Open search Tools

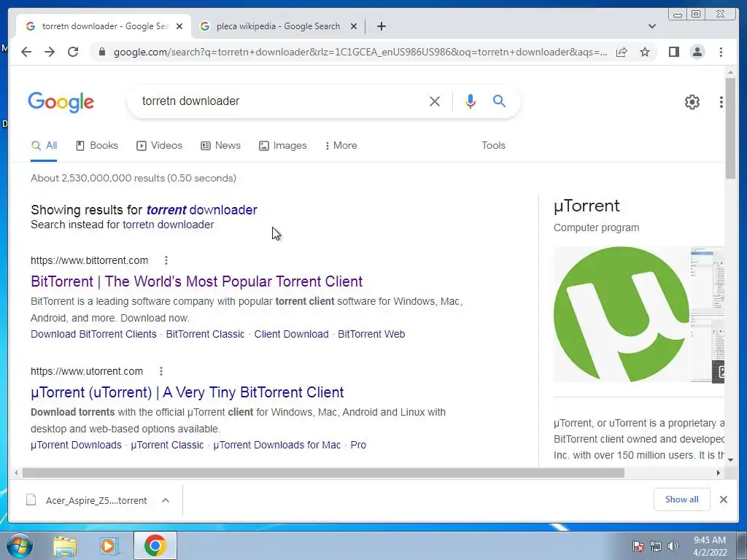[x=493, y=146]
